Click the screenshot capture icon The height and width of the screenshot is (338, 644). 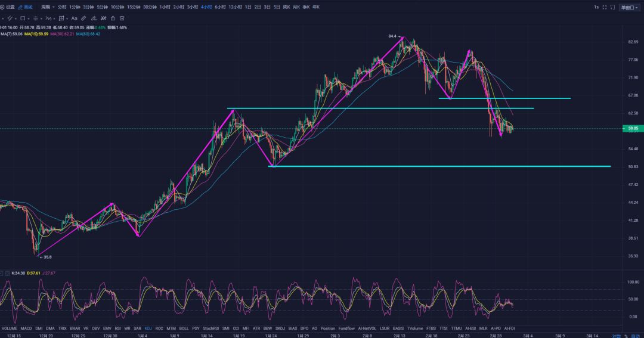(612, 7)
